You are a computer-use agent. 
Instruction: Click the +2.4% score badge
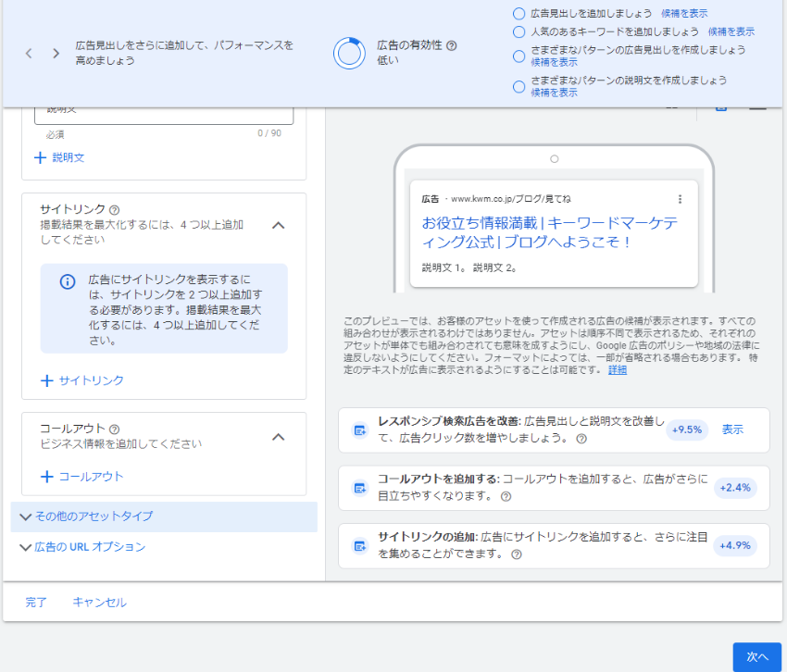click(735, 487)
